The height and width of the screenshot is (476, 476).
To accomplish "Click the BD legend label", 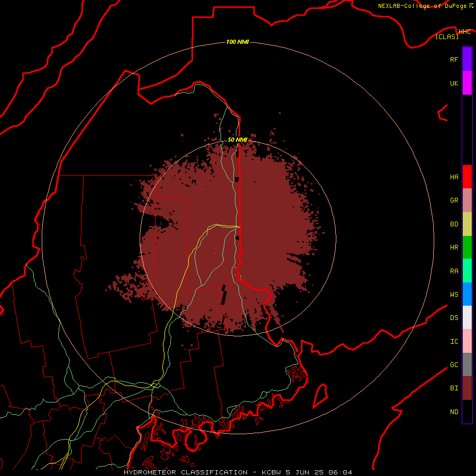I will (x=454, y=224).
